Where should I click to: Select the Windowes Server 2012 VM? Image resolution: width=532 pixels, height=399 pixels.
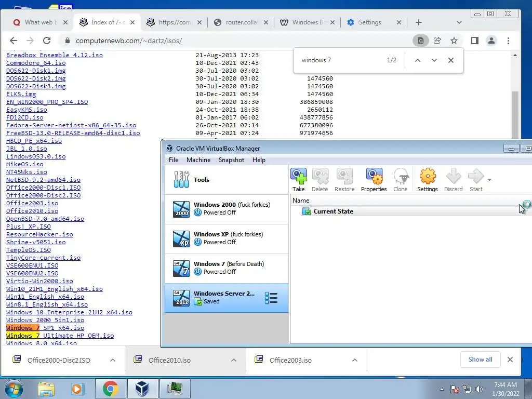pos(227,298)
